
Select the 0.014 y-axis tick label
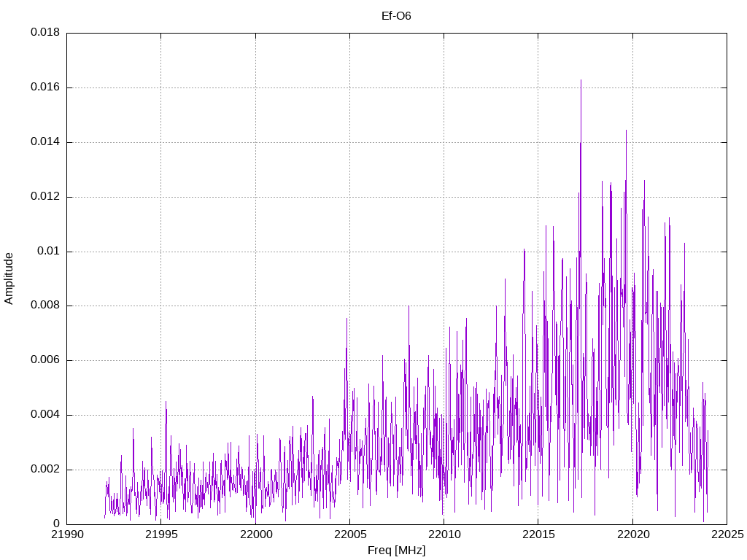coord(45,141)
